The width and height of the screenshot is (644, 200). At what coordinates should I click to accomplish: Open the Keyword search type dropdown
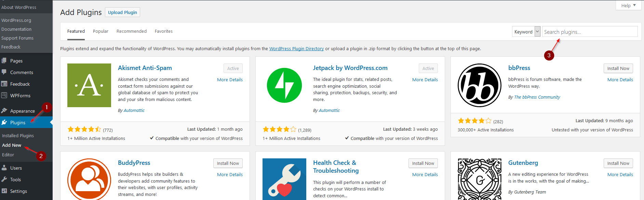pyautogui.click(x=526, y=32)
